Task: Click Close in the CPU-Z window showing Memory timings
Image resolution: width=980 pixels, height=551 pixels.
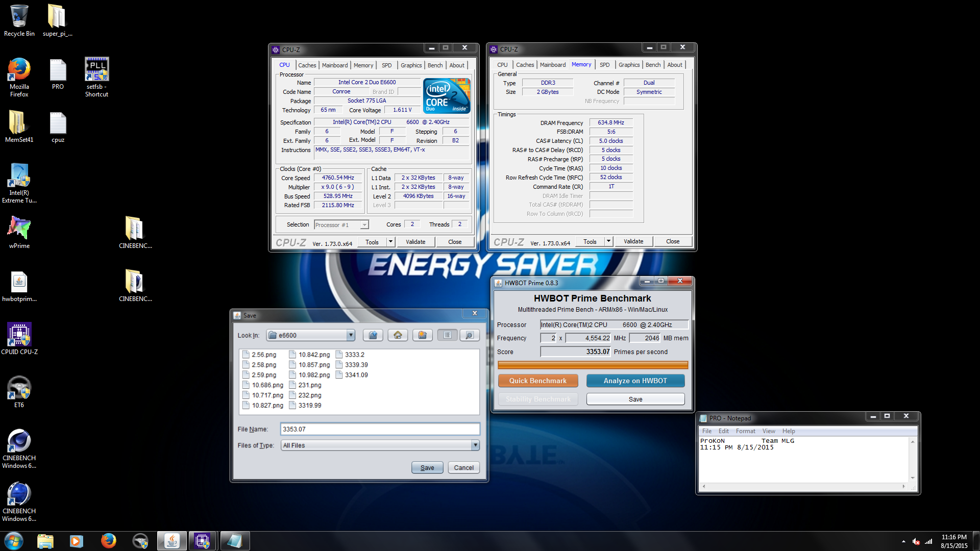Action: [x=673, y=241]
